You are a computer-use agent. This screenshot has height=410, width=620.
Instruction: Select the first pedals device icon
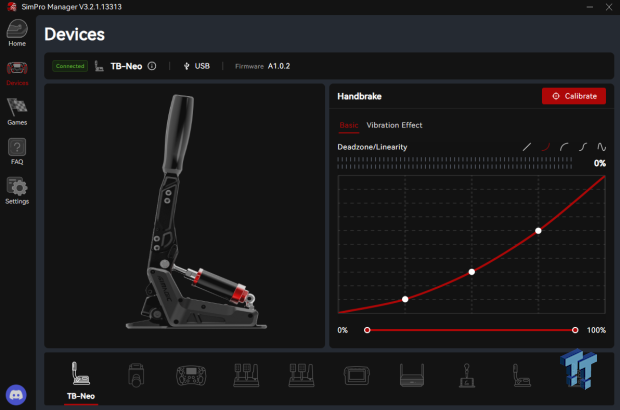[x=246, y=375]
